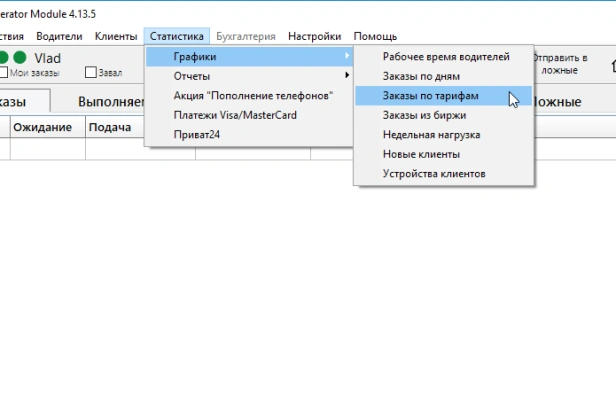This screenshot has height=405, width=616.
Task: Toggle the Мои заказы checkbox
Action: point(5,72)
